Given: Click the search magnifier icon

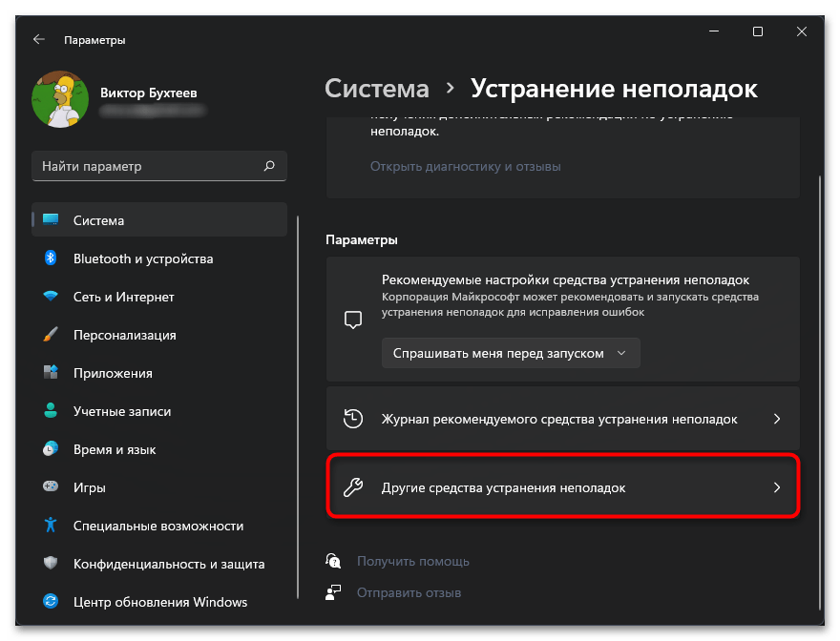Looking at the screenshot, I should pyautogui.click(x=269, y=166).
